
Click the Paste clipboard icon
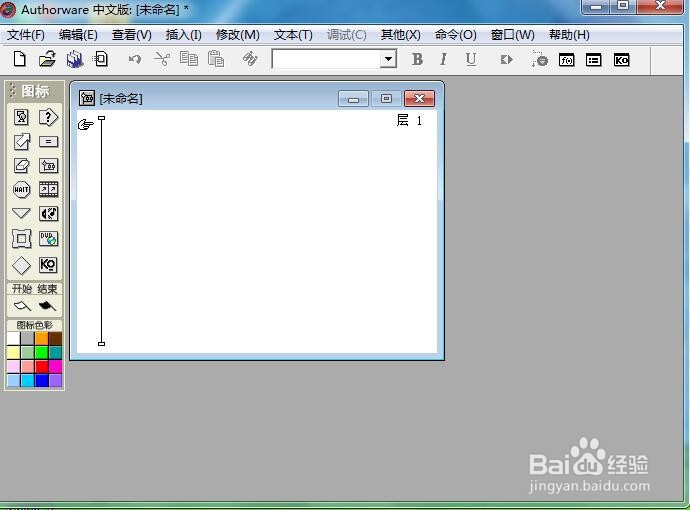[x=216, y=59]
